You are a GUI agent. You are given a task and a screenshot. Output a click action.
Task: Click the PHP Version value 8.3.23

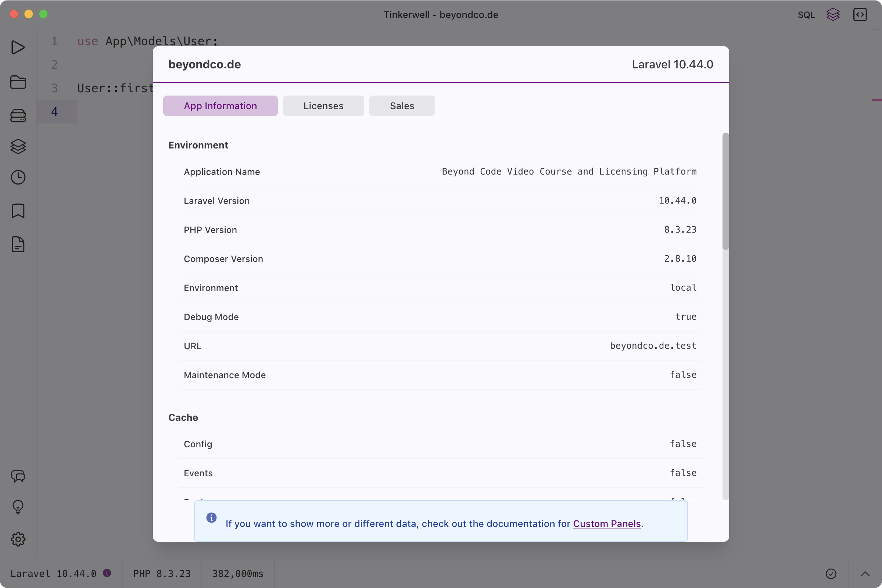tap(680, 229)
